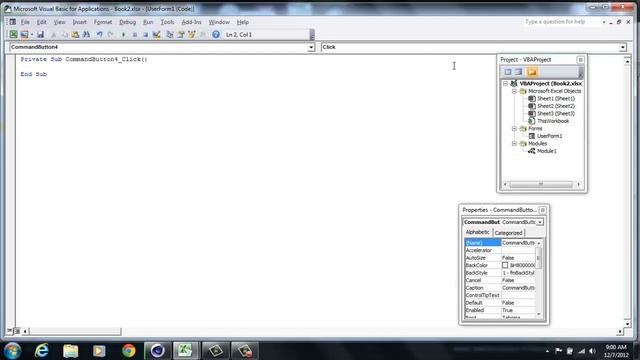Viewport: 640px width, 360px height.
Task: Click the Redo arrow icon
Action: tap(110, 35)
